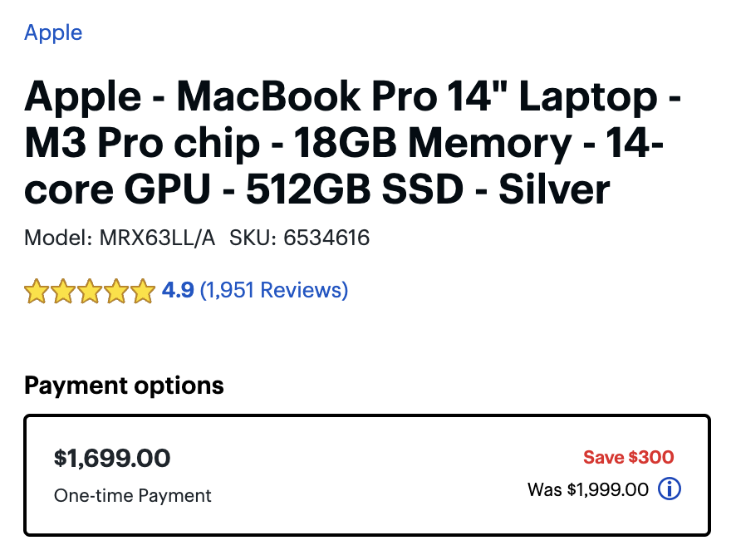Open the Apple brand link

point(53,33)
